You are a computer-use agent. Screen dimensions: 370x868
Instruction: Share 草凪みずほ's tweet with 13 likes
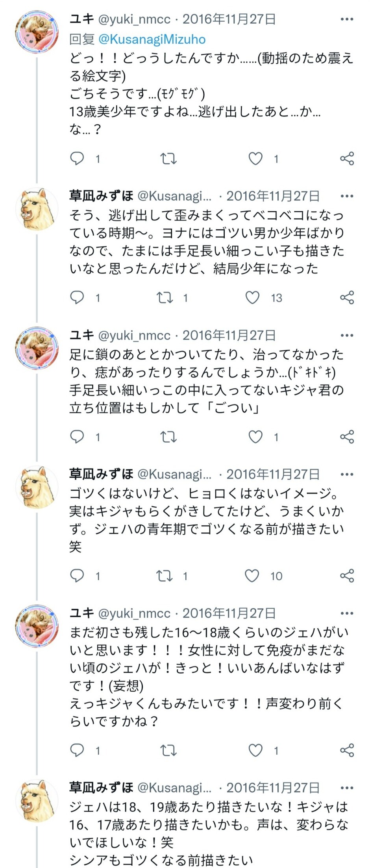point(347,298)
